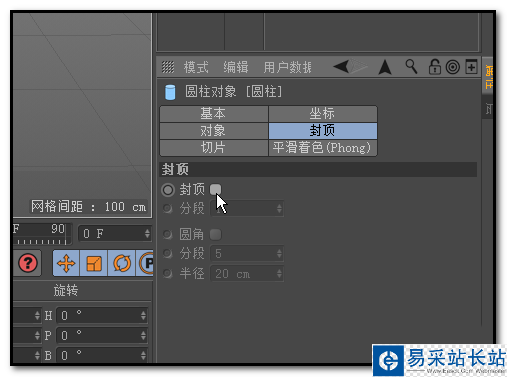Toggle the lock element icon
The height and width of the screenshot is (377, 507).
[434, 67]
